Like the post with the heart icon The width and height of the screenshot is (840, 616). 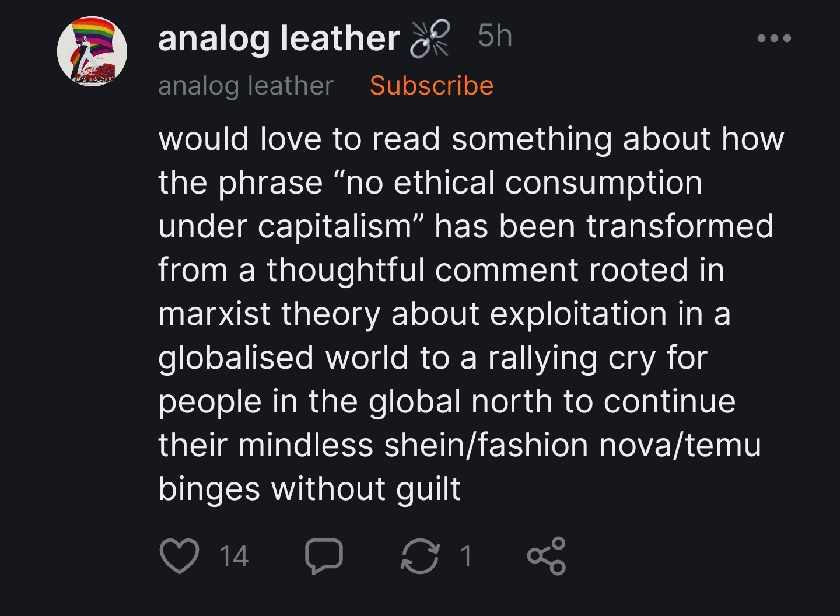point(179,556)
